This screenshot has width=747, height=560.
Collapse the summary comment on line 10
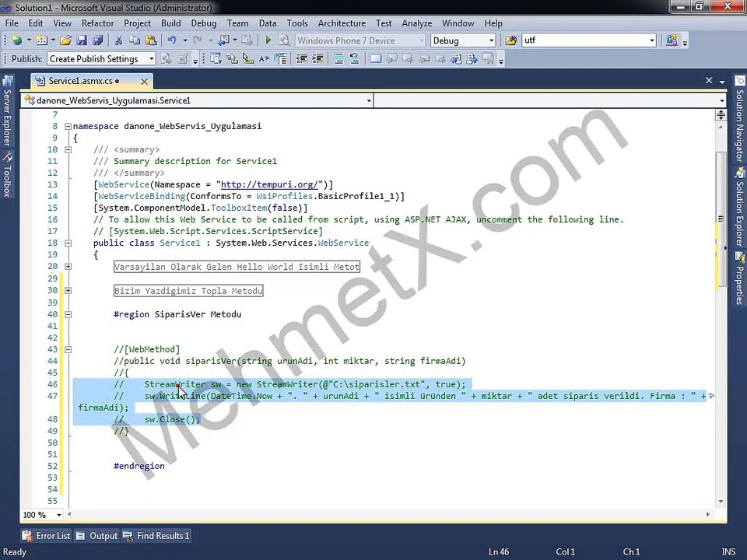(68, 150)
